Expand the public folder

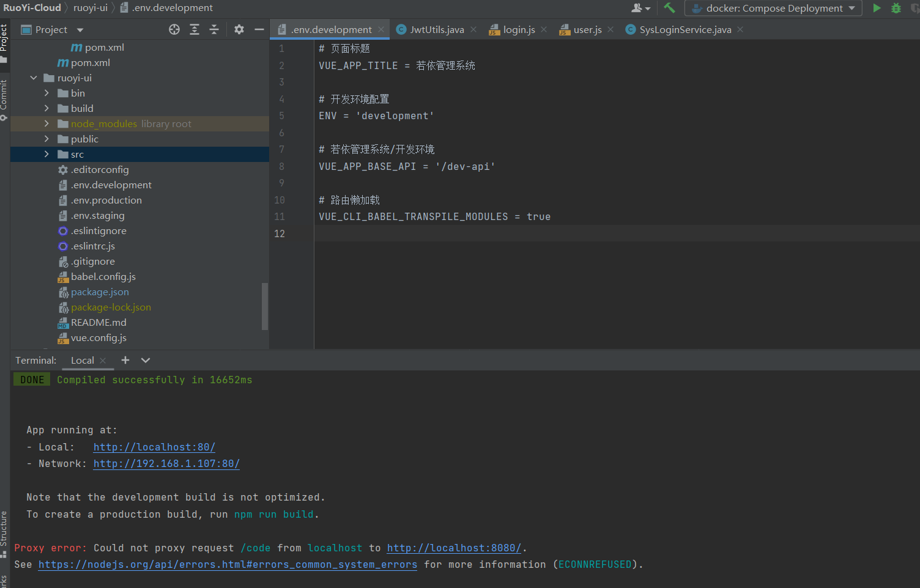click(x=46, y=139)
